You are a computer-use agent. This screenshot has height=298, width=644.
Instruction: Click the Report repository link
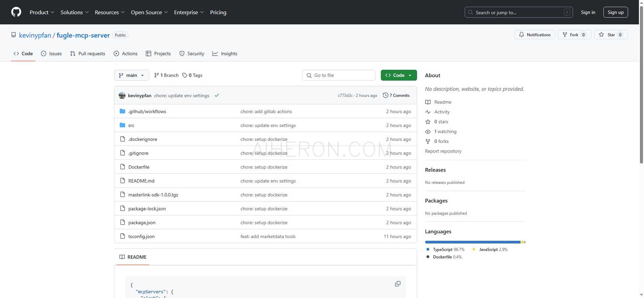click(x=443, y=151)
